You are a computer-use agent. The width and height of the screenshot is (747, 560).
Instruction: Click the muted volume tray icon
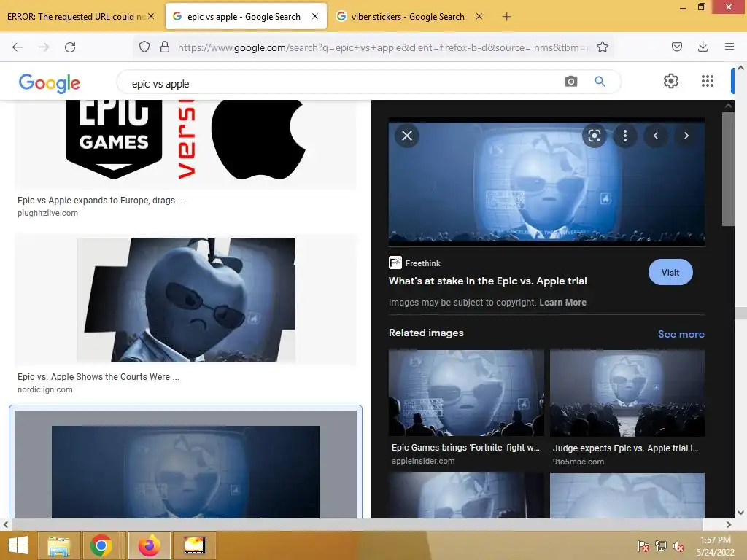click(x=678, y=546)
